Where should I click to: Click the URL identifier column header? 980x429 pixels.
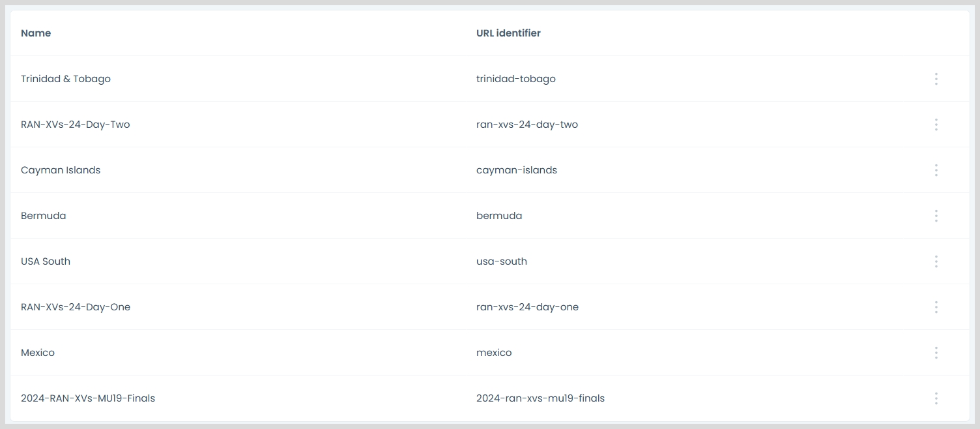[508, 33]
